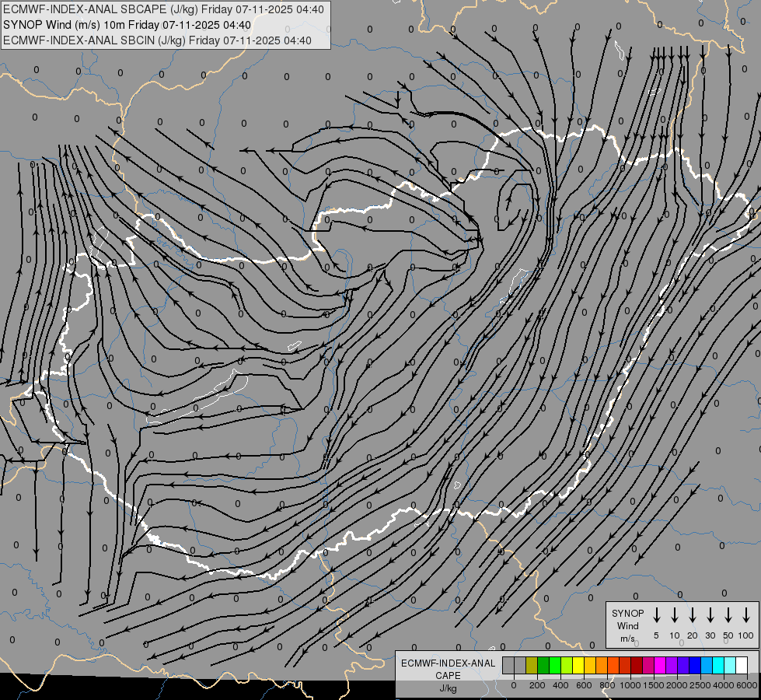This screenshot has height=700, width=761.
Task: Click the 5 m/s wind arrow symbol
Action: point(656,614)
